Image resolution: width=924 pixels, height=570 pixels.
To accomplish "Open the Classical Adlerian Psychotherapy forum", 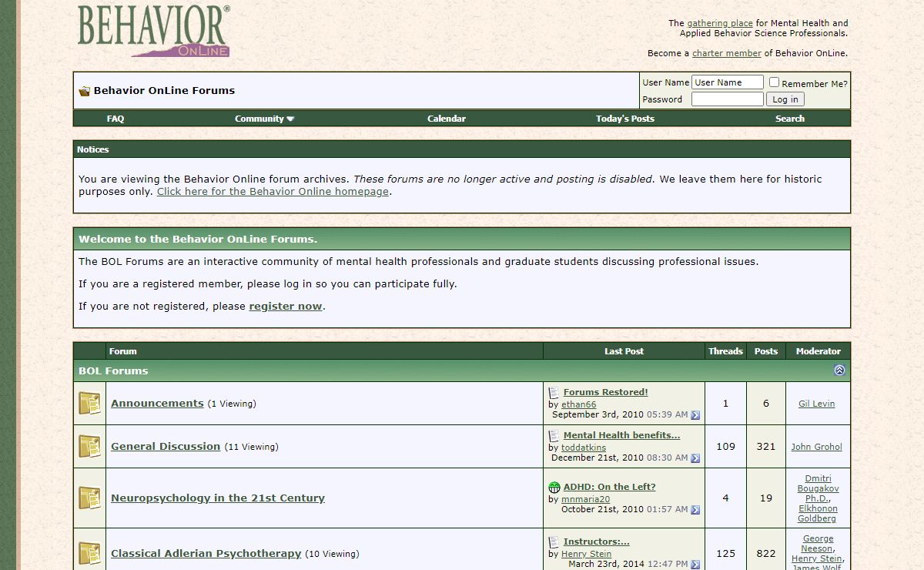I will [x=206, y=553].
